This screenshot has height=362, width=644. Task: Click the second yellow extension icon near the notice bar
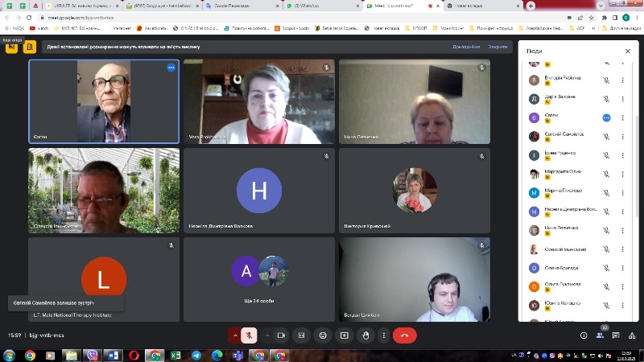(30, 47)
